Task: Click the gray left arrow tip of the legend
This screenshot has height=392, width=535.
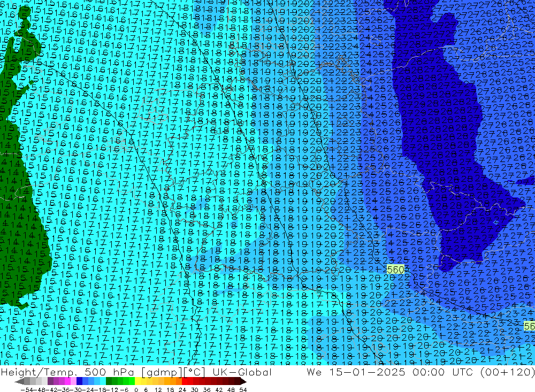Action: [x=19, y=381]
